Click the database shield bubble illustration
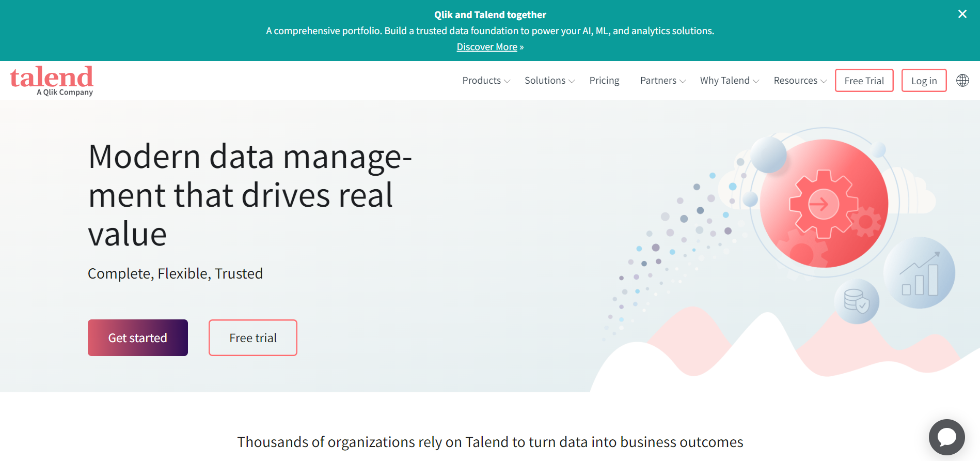This screenshot has width=980, height=461. pos(857,302)
